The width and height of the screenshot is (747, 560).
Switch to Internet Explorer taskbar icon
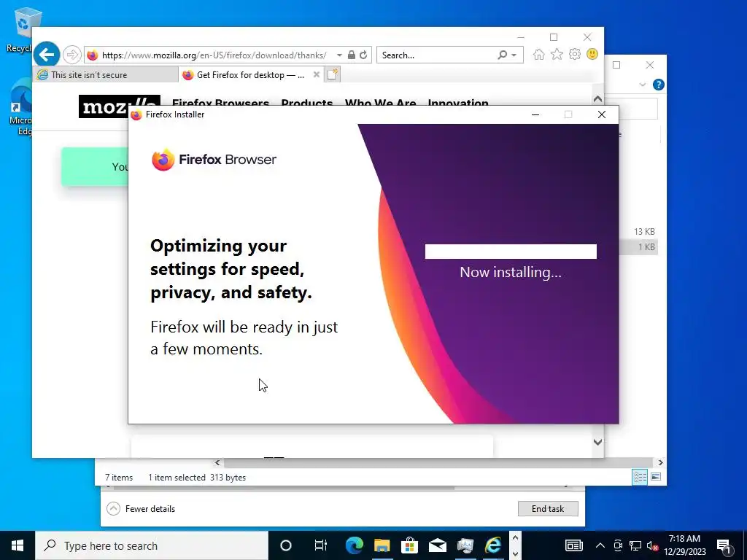[492, 545]
